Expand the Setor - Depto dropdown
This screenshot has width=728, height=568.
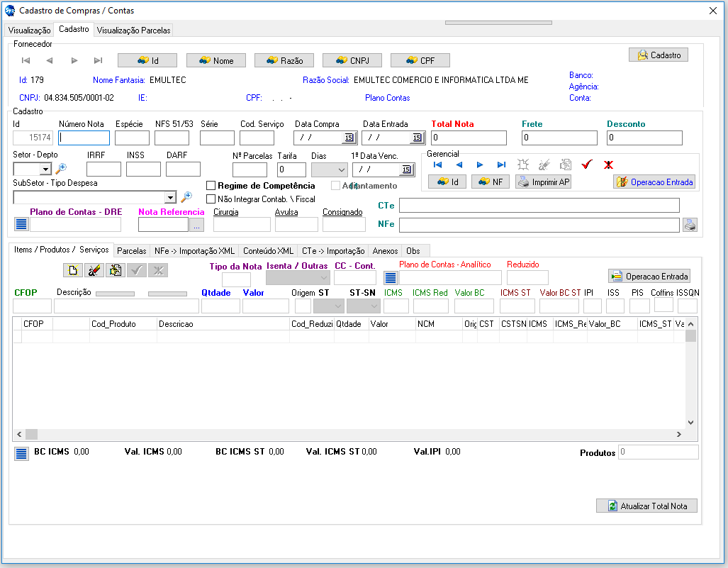(x=45, y=169)
